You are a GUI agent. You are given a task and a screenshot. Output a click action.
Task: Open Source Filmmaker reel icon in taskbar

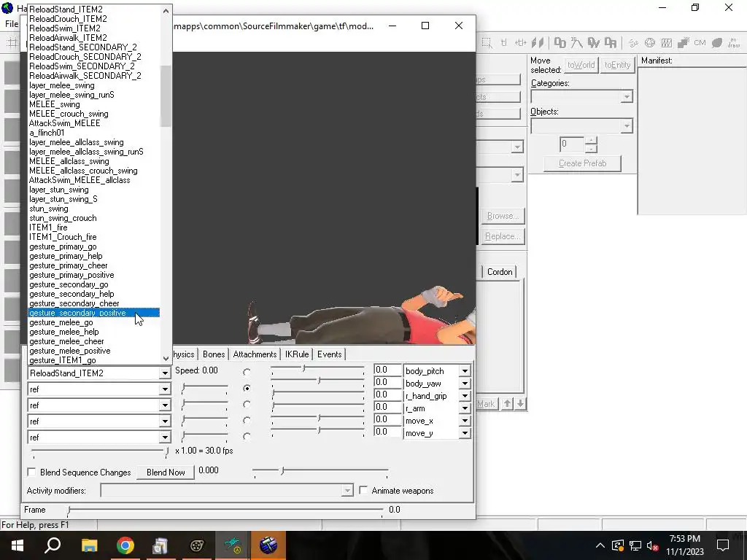tap(197, 545)
